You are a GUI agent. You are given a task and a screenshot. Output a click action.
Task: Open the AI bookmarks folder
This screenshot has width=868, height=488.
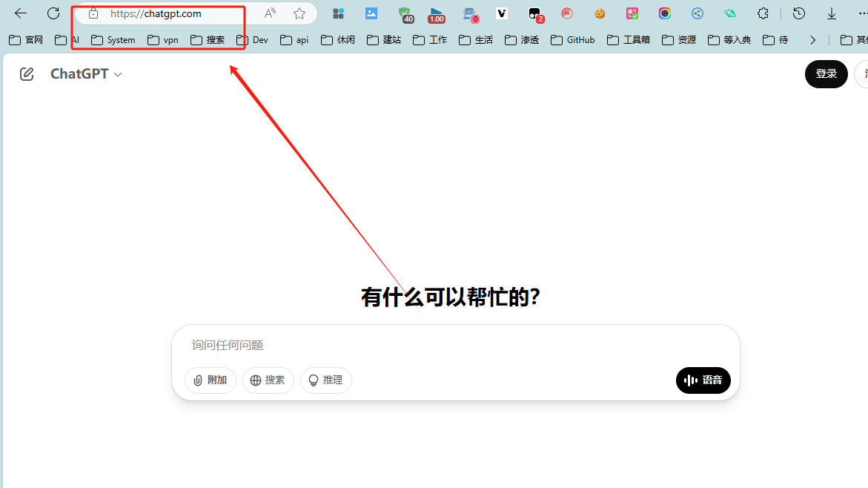(67, 40)
